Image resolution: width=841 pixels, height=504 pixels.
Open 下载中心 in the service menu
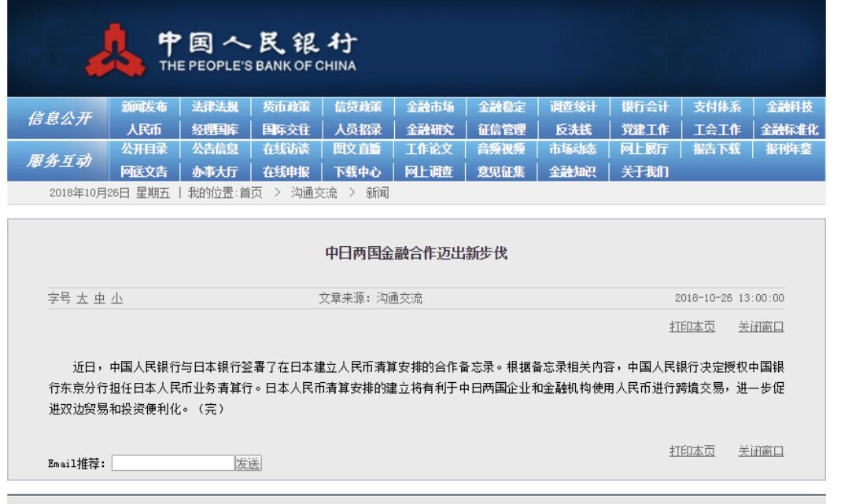[x=357, y=171]
